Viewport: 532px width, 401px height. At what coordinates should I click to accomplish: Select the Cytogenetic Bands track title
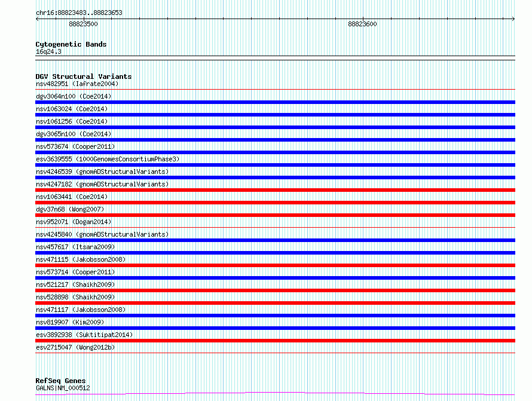(71, 44)
